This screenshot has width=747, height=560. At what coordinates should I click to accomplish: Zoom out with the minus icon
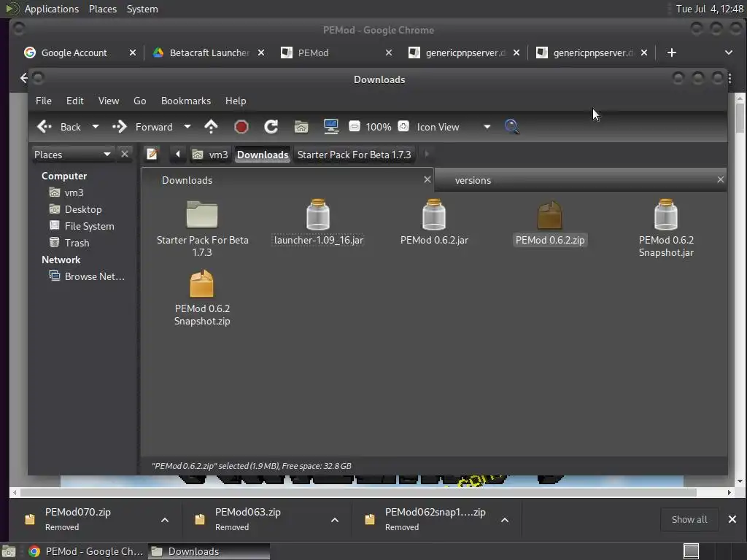(354, 126)
